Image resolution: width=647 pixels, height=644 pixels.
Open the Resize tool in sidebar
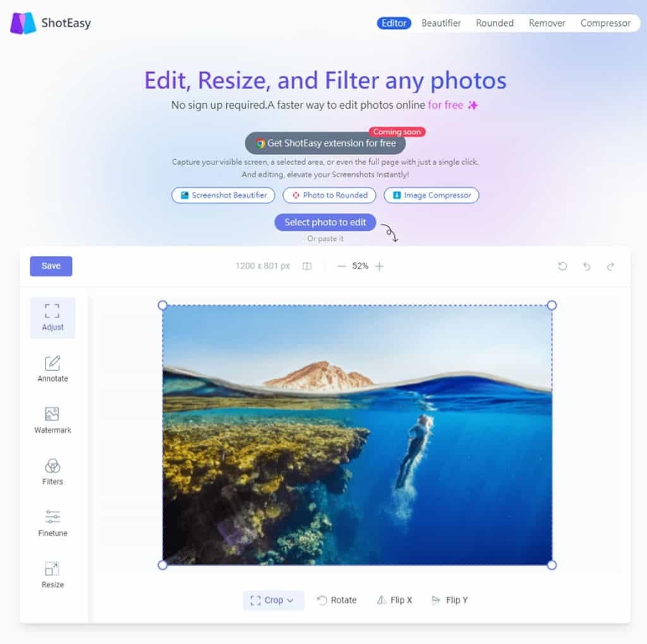52,574
